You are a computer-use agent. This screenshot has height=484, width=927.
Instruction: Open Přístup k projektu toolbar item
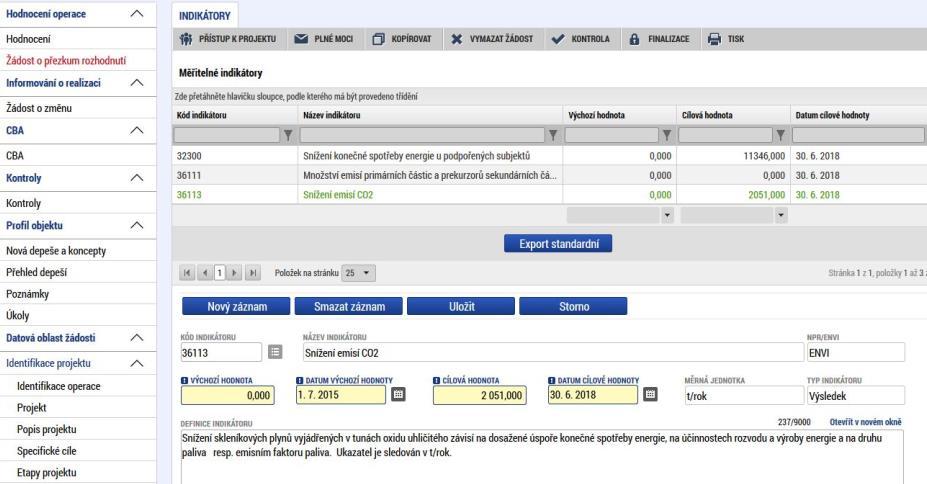pyautogui.click(x=228, y=39)
